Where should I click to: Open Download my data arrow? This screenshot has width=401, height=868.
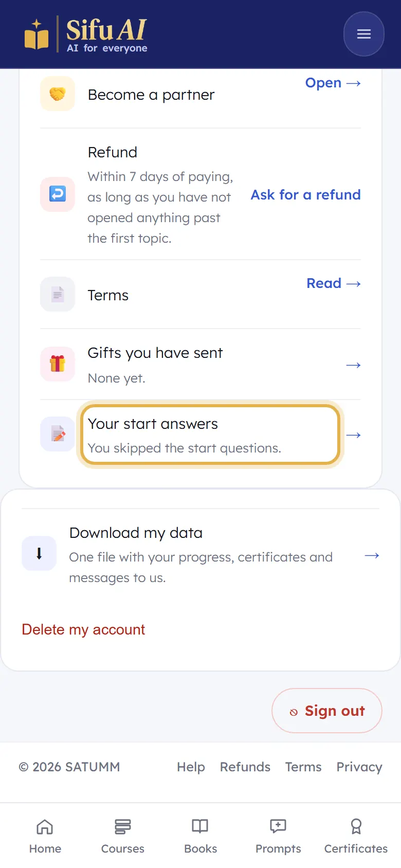click(372, 555)
